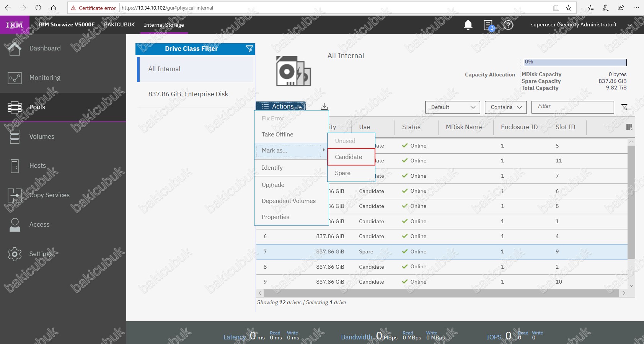Open the running tasks list icon
Screen dimensions: 644x344
[x=489, y=25]
